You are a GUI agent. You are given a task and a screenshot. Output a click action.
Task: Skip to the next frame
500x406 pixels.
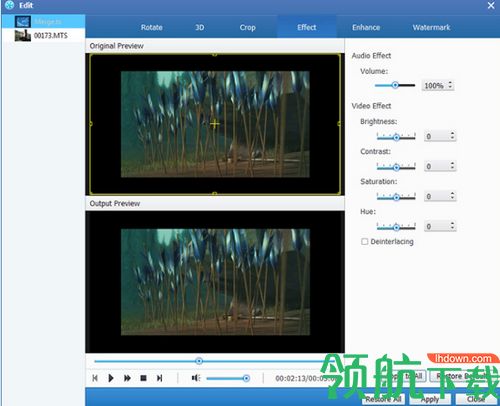coord(159,378)
